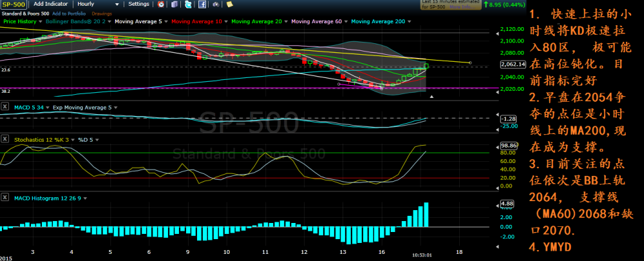Share chart via Twitter icon
Image resolution: width=644 pixels, height=261 pixels.
click(x=188, y=5)
